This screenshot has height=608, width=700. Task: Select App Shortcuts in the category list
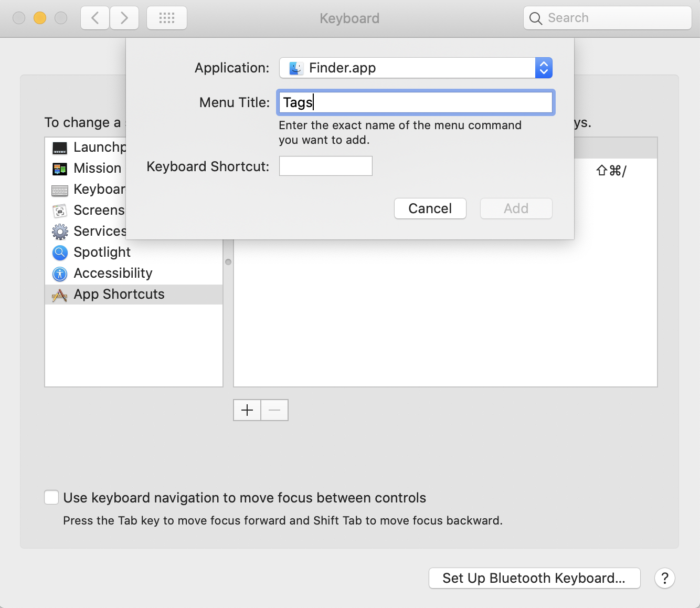pyautogui.click(x=134, y=295)
